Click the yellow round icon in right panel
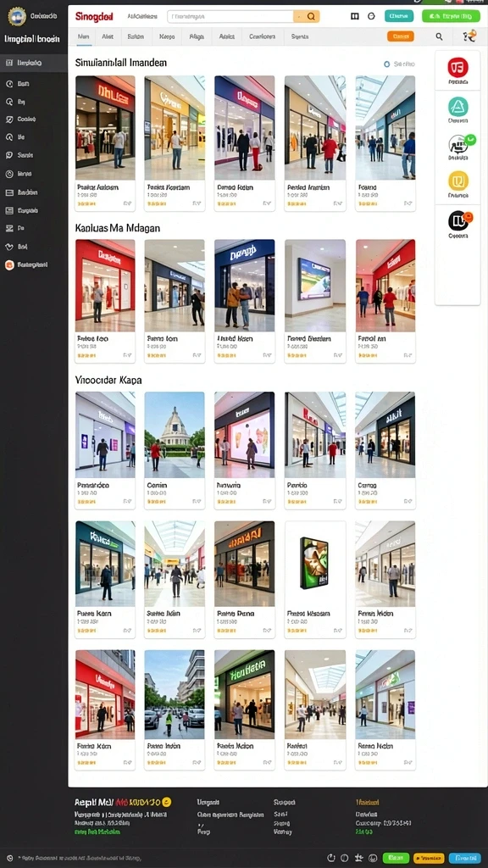The image size is (488, 868). click(x=458, y=181)
